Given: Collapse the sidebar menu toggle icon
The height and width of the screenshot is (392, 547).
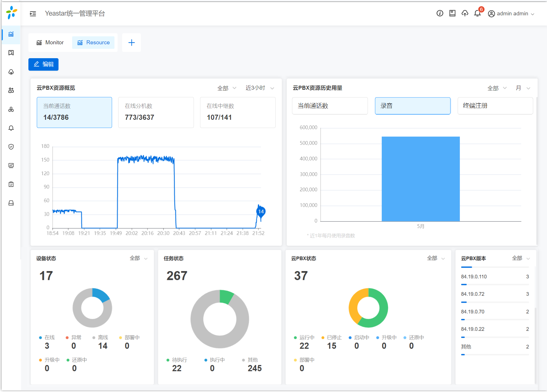Looking at the screenshot, I should click(33, 14).
